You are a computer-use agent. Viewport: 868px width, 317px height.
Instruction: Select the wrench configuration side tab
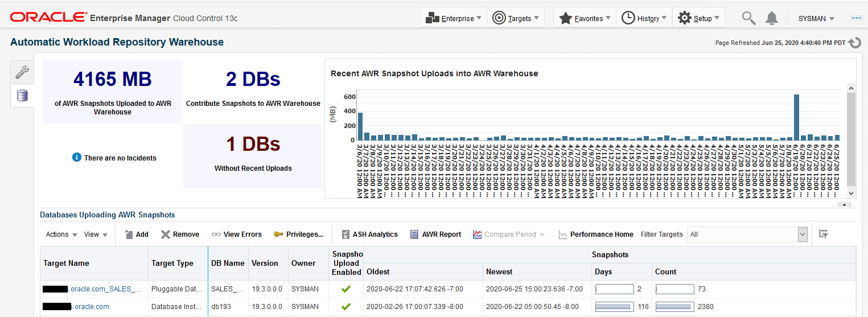[x=22, y=72]
